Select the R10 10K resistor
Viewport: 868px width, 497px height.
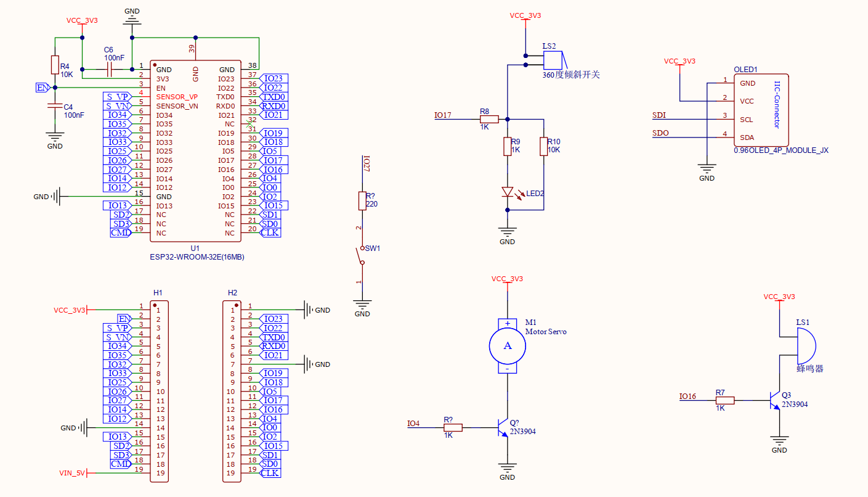click(x=544, y=146)
